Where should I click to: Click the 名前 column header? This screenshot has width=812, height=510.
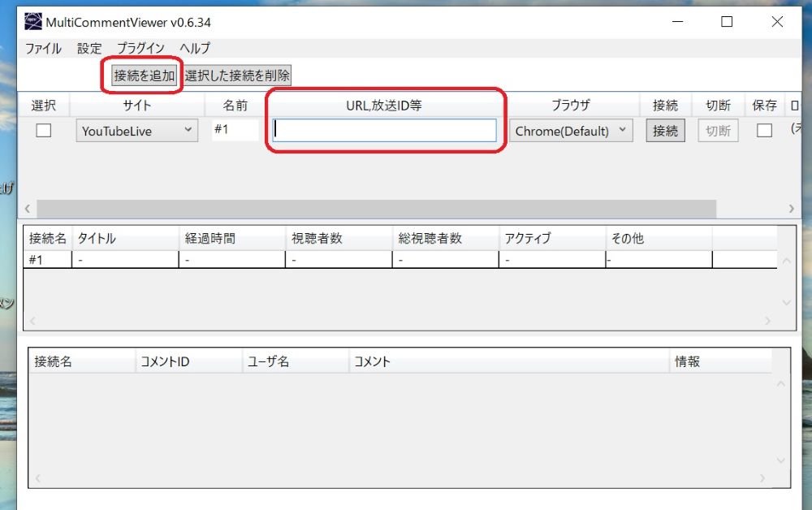pyautogui.click(x=235, y=106)
